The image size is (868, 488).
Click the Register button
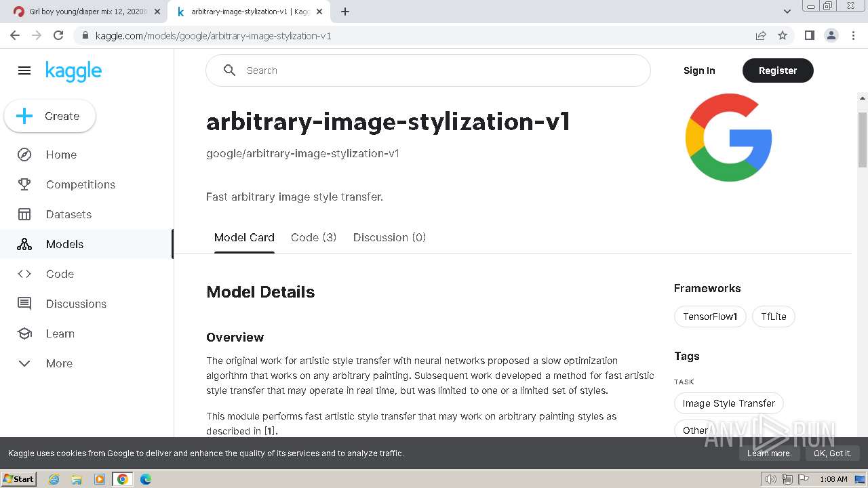[778, 70]
